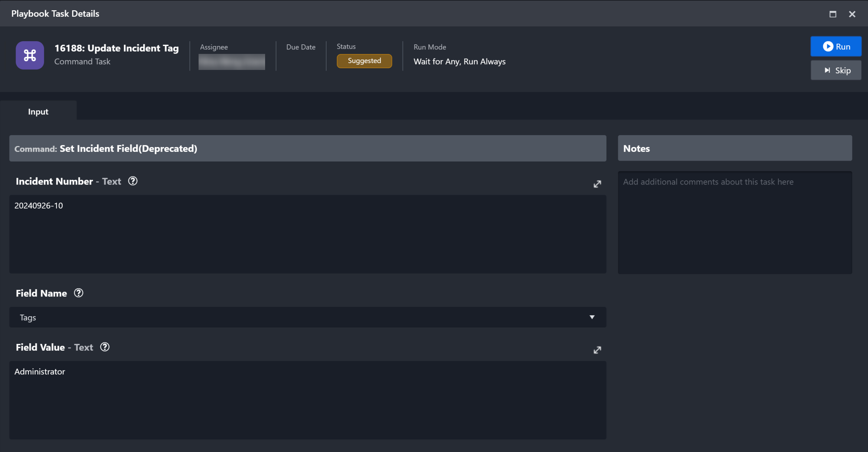Click the purple Command Task icon
Image resolution: width=868 pixels, height=452 pixels.
point(30,55)
